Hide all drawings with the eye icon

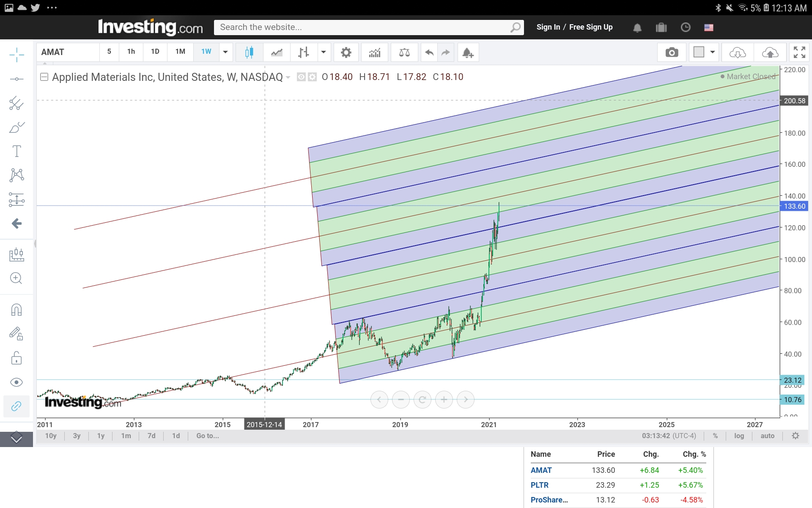(x=16, y=382)
